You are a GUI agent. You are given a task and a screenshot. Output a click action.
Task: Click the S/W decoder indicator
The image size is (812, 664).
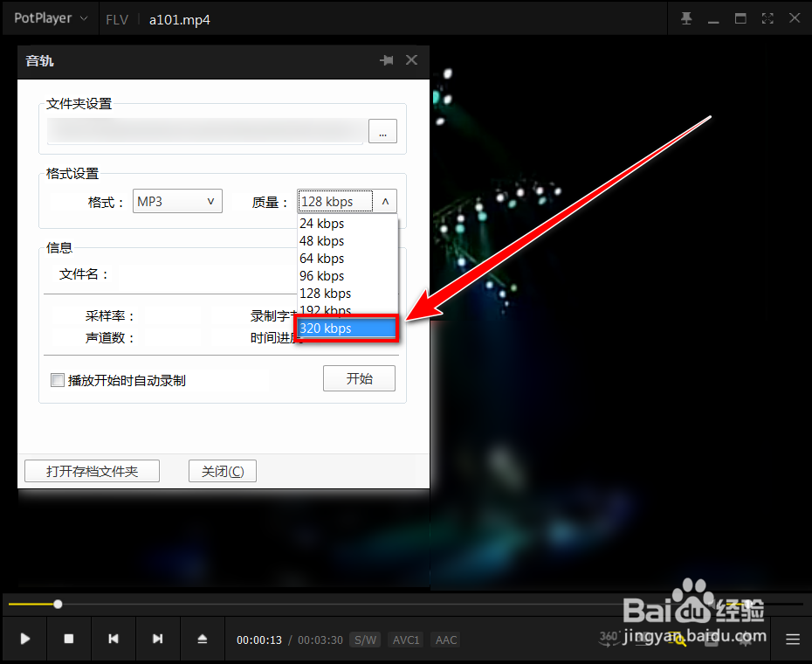[x=365, y=640]
